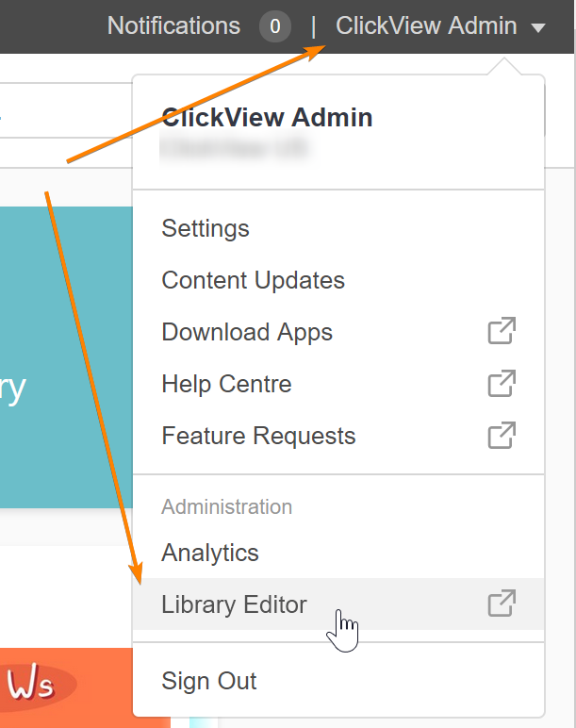Screen dimensions: 576x728
Task: Open the Notifications link in header
Action: point(173,26)
